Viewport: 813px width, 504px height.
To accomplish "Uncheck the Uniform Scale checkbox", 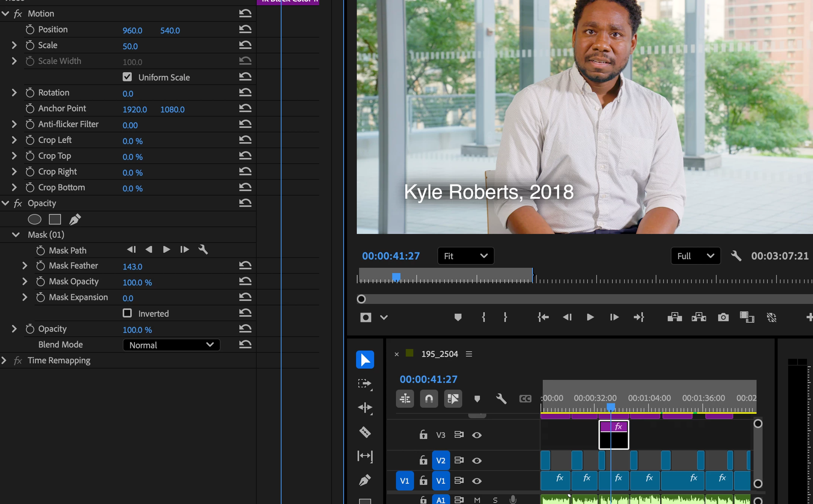I will point(127,77).
